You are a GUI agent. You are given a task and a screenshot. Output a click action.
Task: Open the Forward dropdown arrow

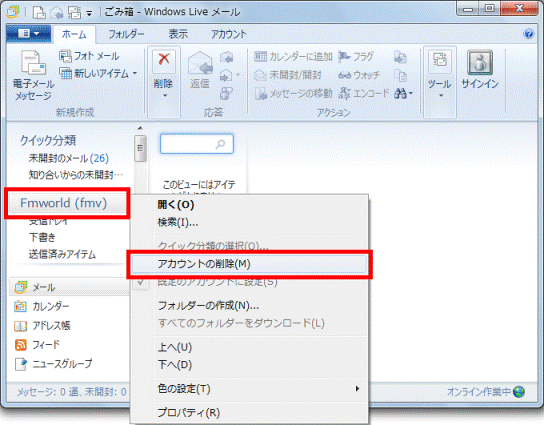click(x=238, y=75)
